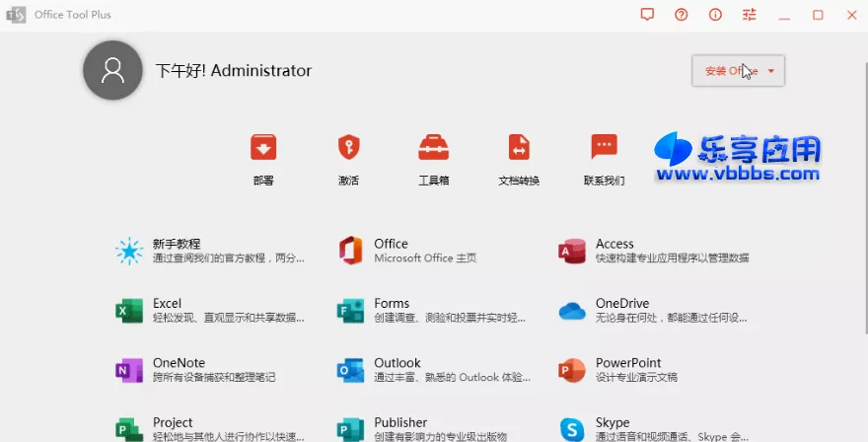Click the help question mark icon
The height and width of the screenshot is (442, 868).
tap(682, 15)
